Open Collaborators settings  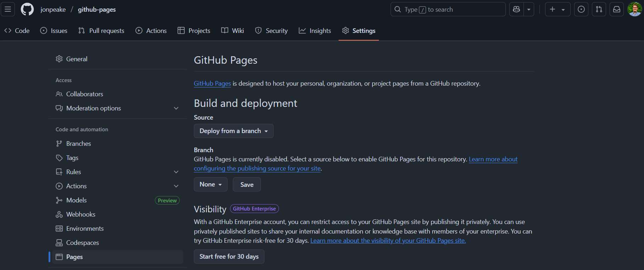[x=118, y=94]
